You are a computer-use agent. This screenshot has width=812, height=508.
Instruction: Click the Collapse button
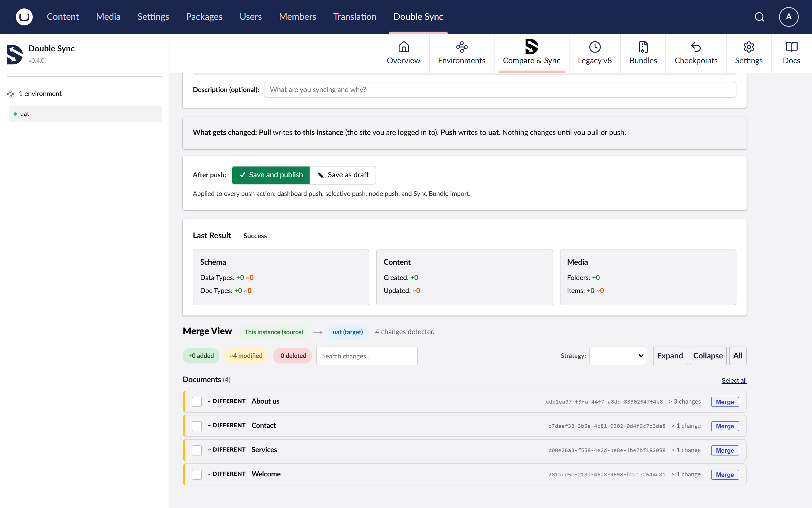[x=708, y=356]
